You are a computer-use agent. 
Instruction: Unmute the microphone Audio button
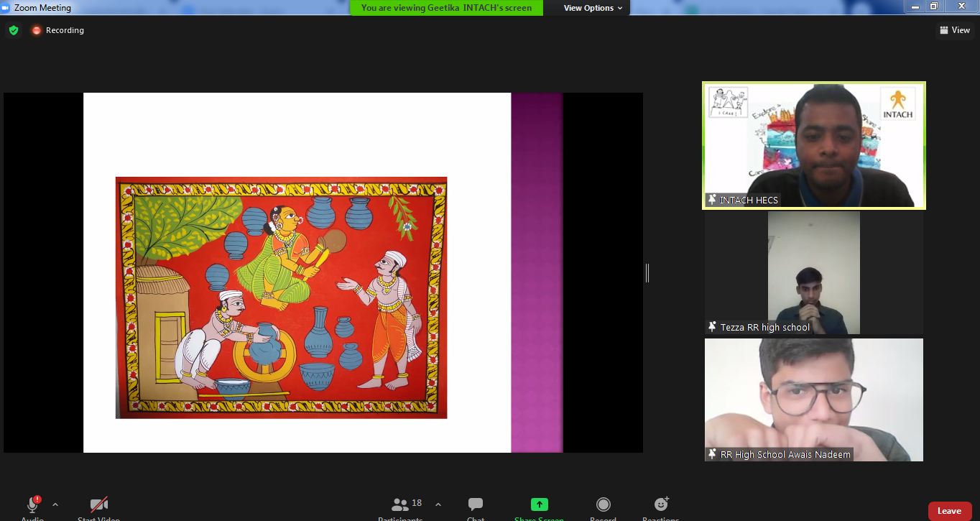(x=32, y=508)
